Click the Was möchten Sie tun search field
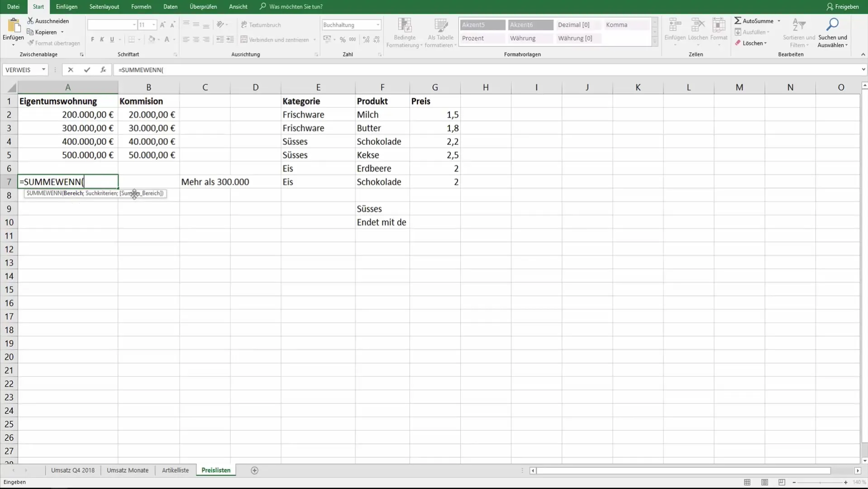 click(291, 7)
